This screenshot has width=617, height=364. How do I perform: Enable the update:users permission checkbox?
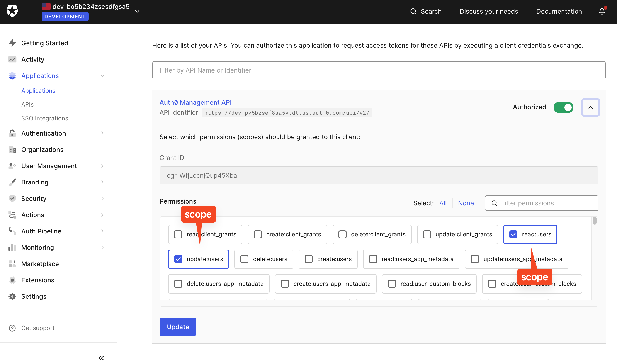tap(178, 259)
